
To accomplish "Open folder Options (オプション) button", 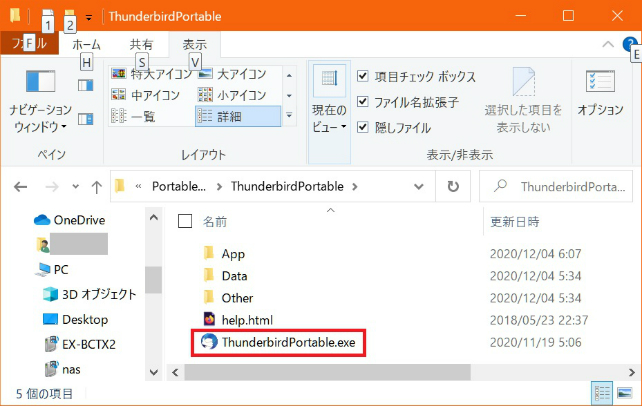I will click(x=600, y=93).
